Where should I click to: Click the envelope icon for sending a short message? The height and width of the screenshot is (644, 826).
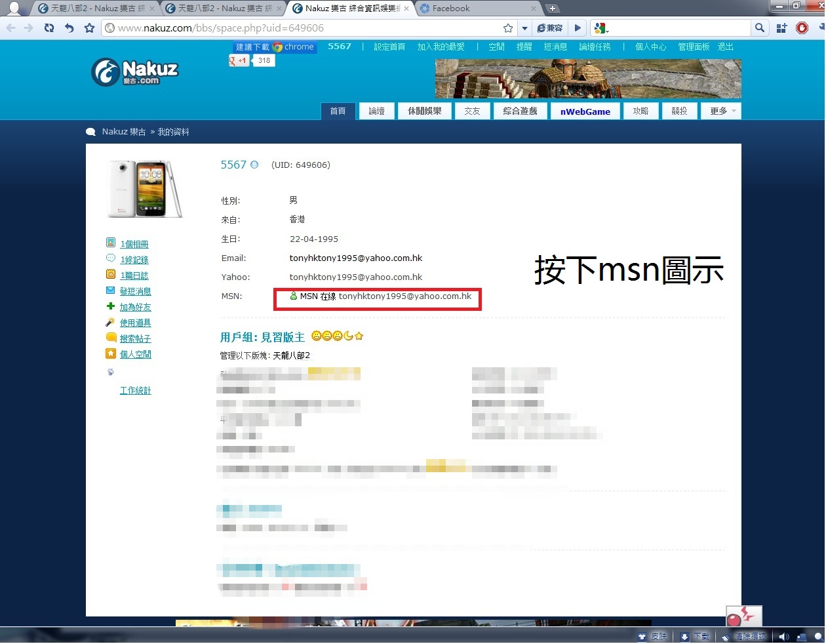(x=111, y=291)
